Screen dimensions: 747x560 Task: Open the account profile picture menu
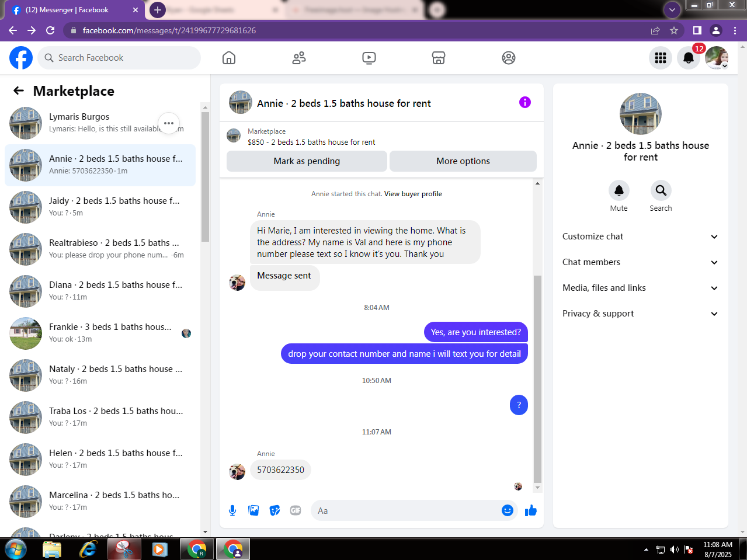(717, 58)
